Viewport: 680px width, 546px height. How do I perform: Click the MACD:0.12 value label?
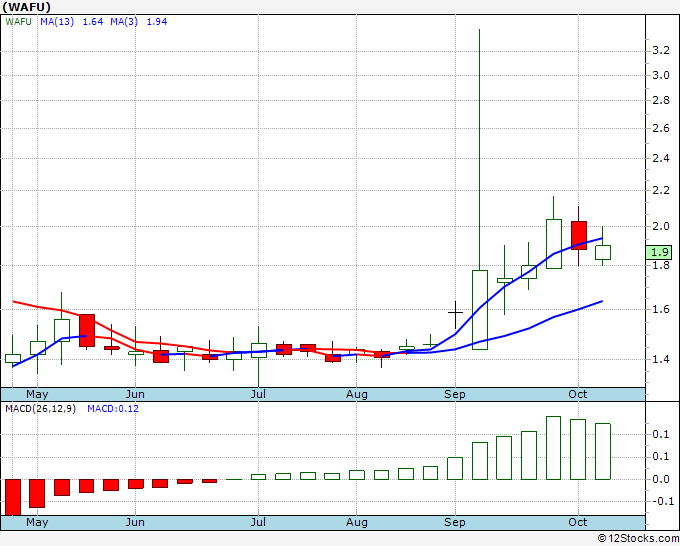click(x=113, y=409)
